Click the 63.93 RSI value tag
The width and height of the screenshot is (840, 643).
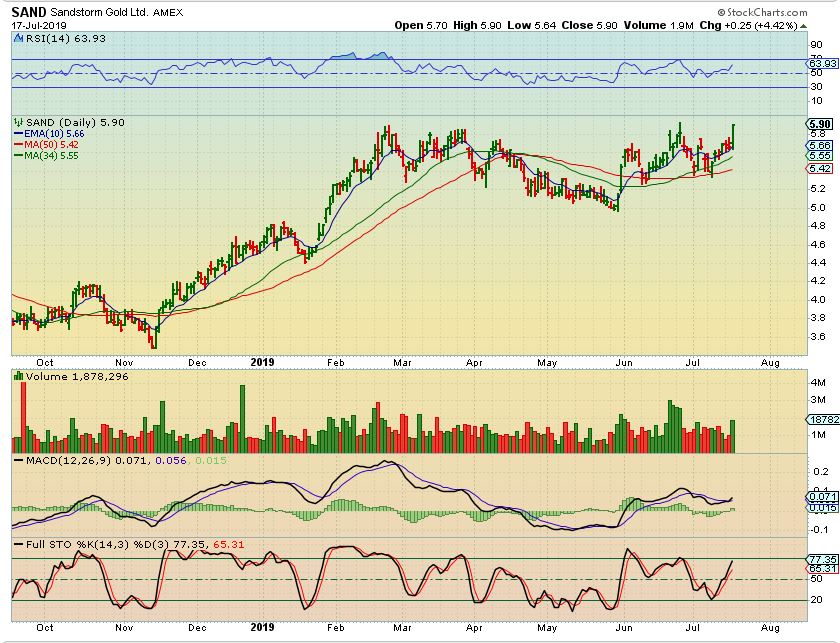(822, 64)
